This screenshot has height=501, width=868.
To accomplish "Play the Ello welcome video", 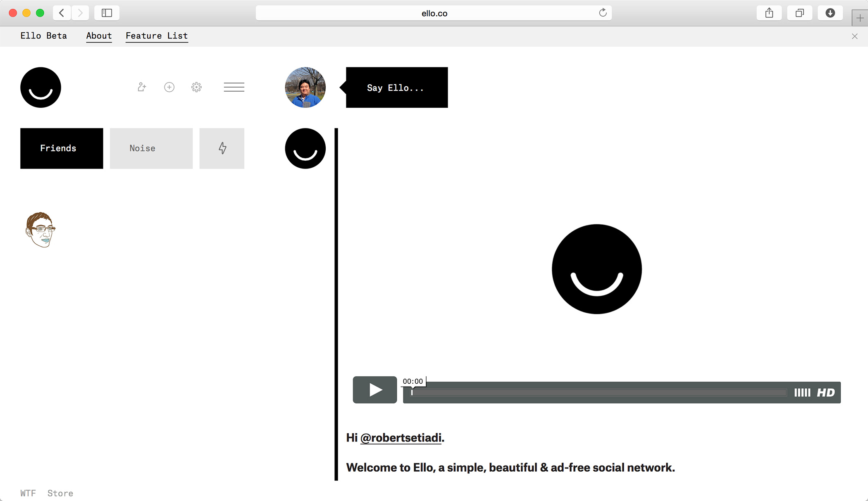I will tap(374, 390).
